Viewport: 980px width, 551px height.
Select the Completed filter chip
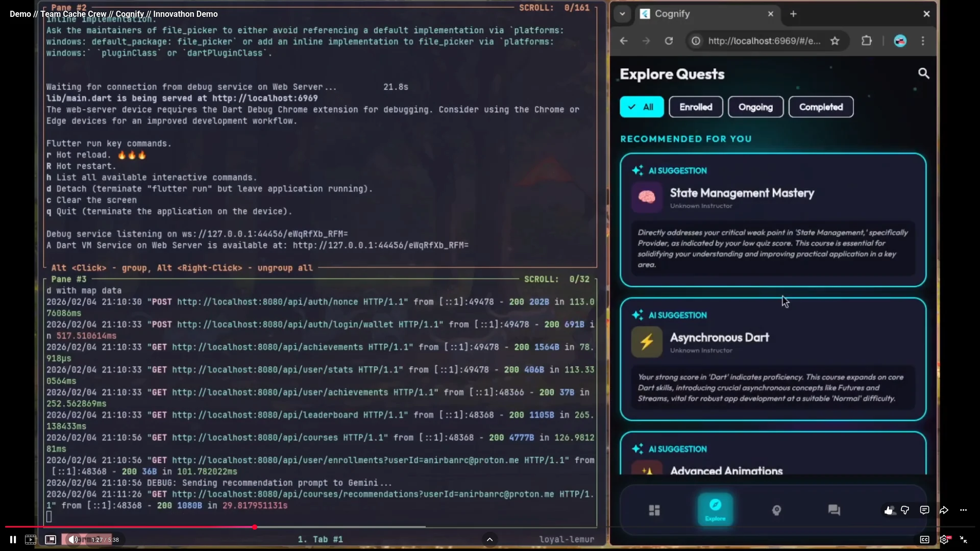coord(821,107)
